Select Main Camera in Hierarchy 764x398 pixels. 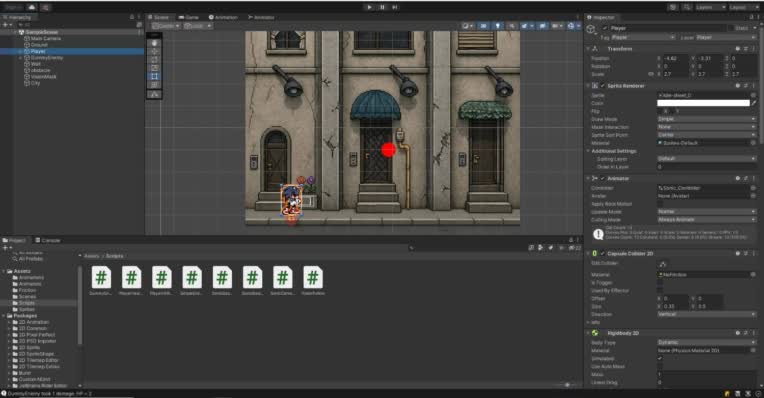pos(46,38)
